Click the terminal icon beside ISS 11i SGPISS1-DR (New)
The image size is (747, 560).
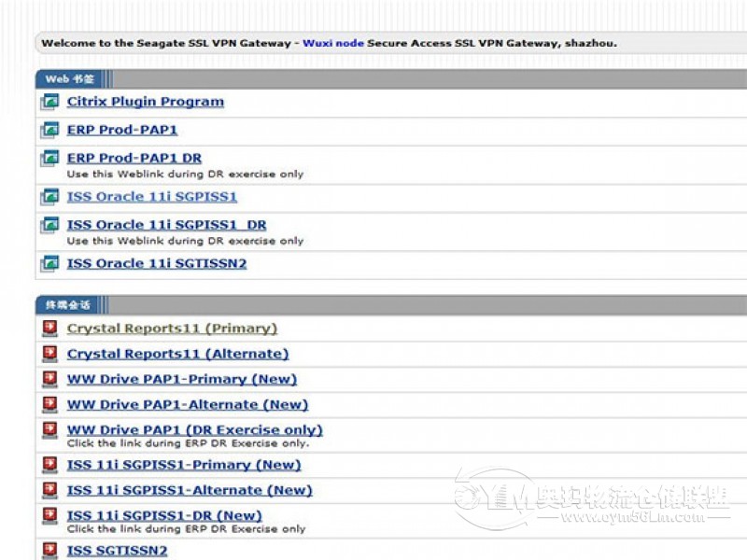[x=49, y=515]
